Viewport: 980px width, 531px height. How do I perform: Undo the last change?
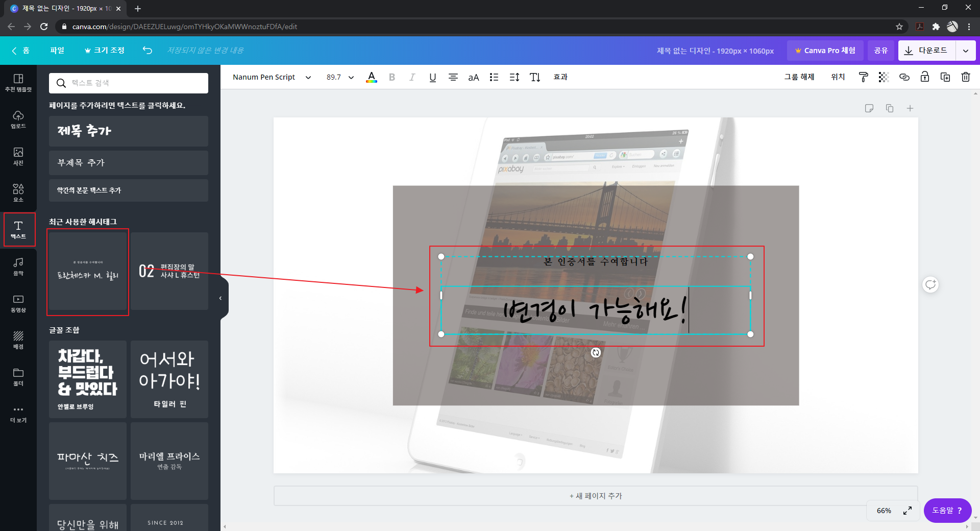pyautogui.click(x=148, y=50)
